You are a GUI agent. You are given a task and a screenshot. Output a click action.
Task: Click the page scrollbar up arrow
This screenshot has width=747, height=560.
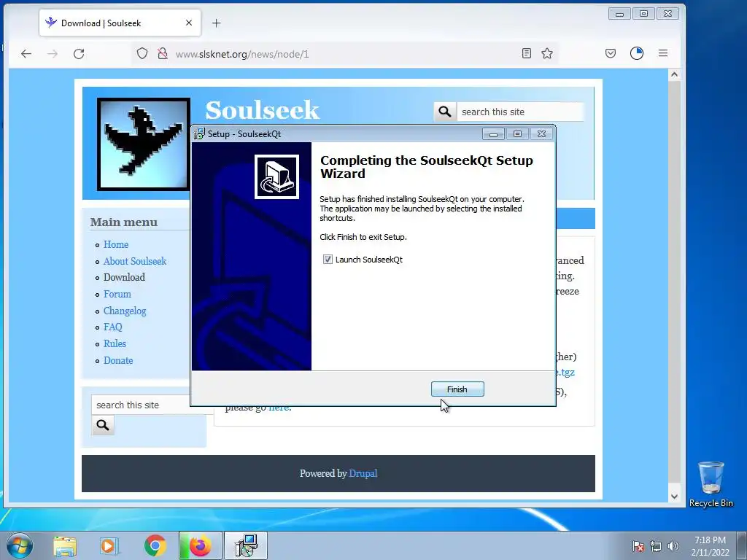coord(674,74)
